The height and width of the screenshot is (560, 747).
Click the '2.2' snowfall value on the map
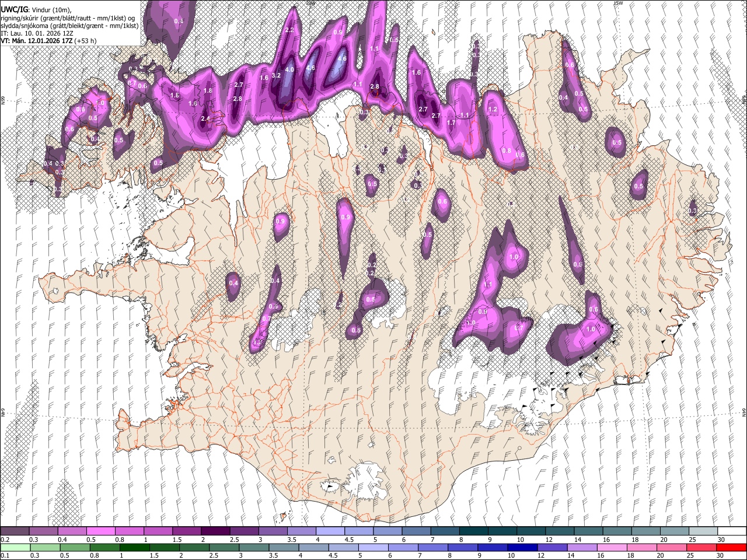click(x=289, y=30)
